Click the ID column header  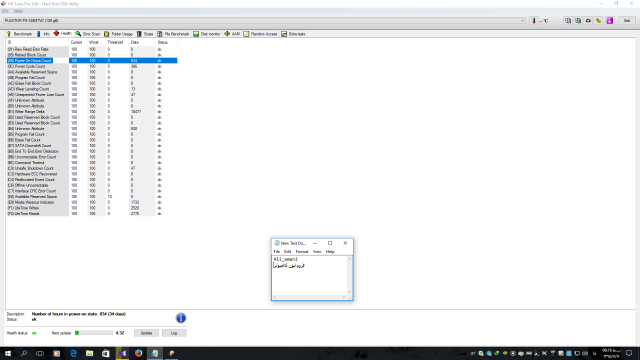click(x=37, y=42)
